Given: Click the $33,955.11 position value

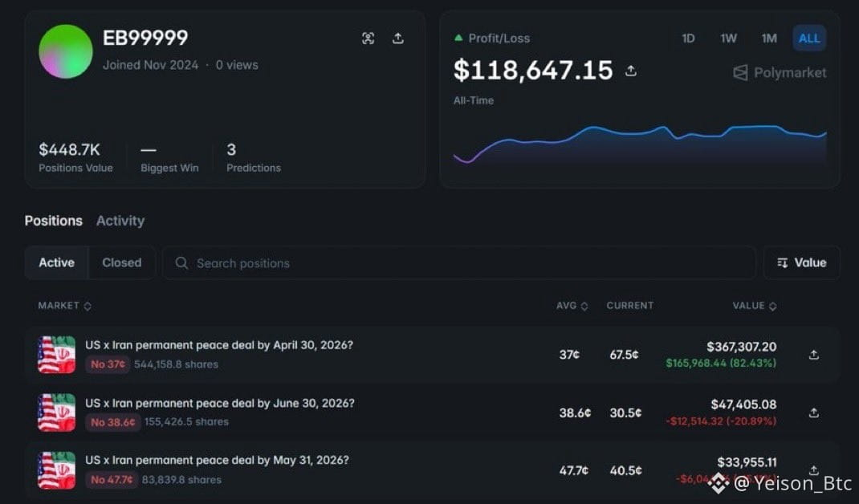Looking at the screenshot, I should tap(747, 462).
